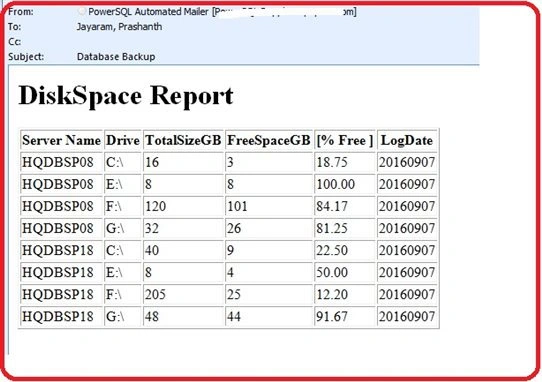The height and width of the screenshot is (382, 542).
Task: Click the 12.20 percent free cell
Action: tap(345, 295)
